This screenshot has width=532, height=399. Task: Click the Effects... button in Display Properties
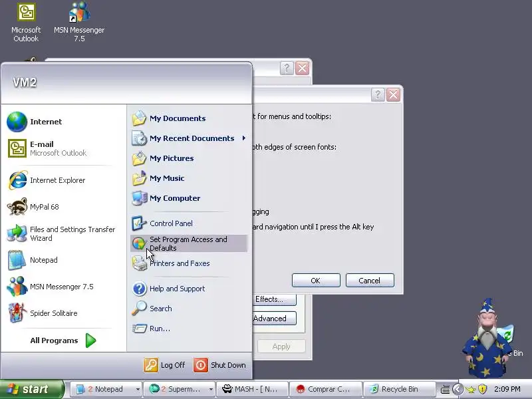click(275, 299)
